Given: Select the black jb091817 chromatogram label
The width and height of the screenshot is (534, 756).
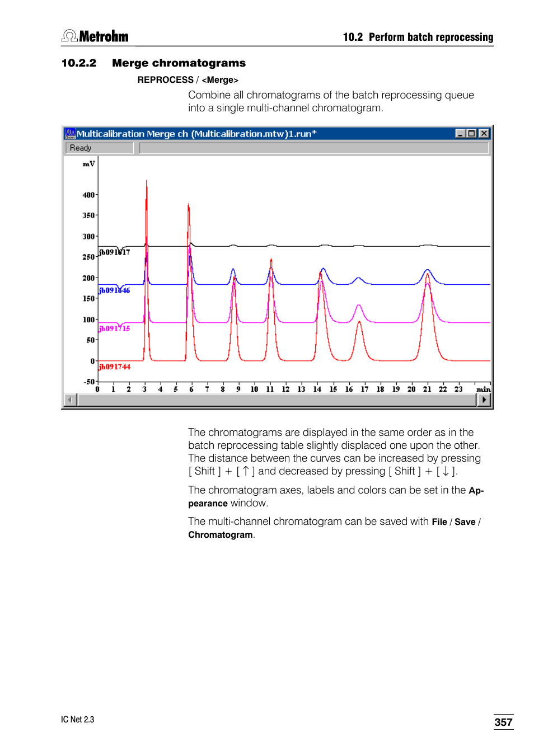Looking at the screenshot, I should [114, 252].
